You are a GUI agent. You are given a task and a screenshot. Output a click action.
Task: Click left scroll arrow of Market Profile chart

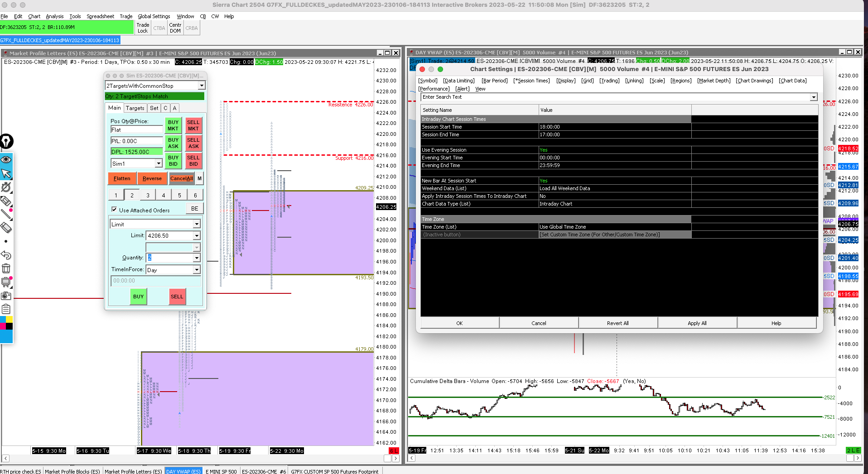[6, 459]
